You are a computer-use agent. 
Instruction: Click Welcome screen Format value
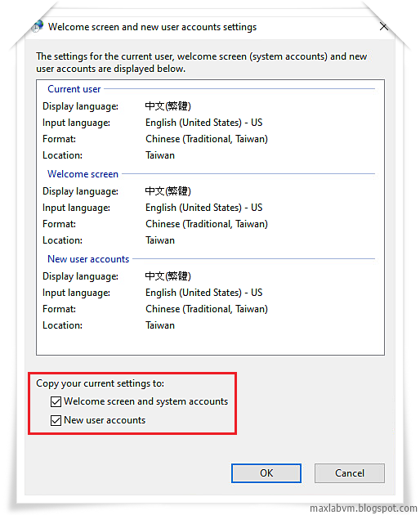coord(207,224)
